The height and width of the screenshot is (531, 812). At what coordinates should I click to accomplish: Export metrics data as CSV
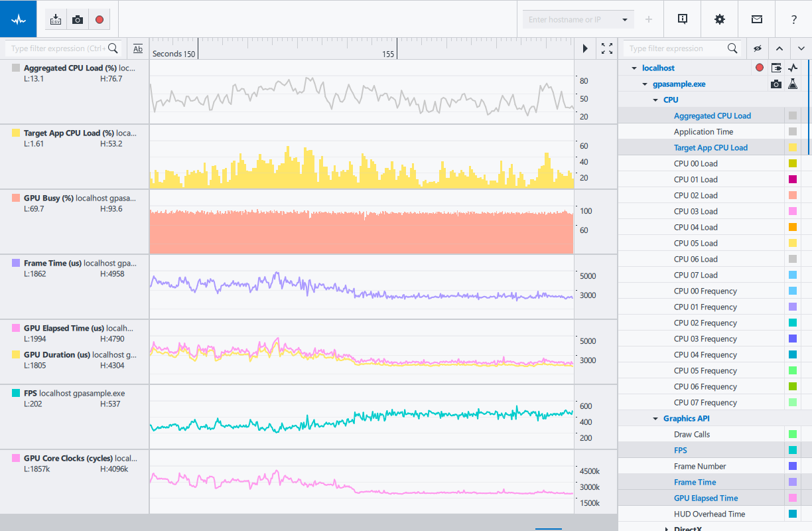point(55,19)
